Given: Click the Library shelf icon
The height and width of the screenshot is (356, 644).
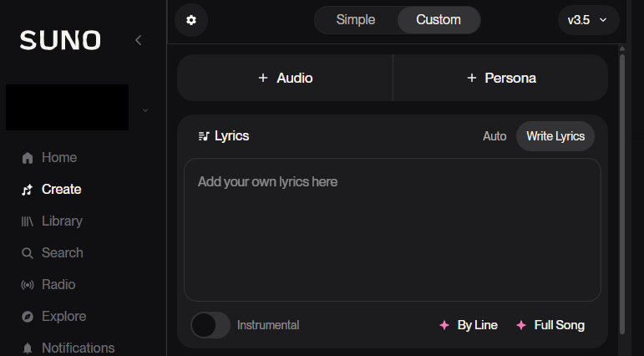Looking at the screenshot, I should tap(27, 221).
